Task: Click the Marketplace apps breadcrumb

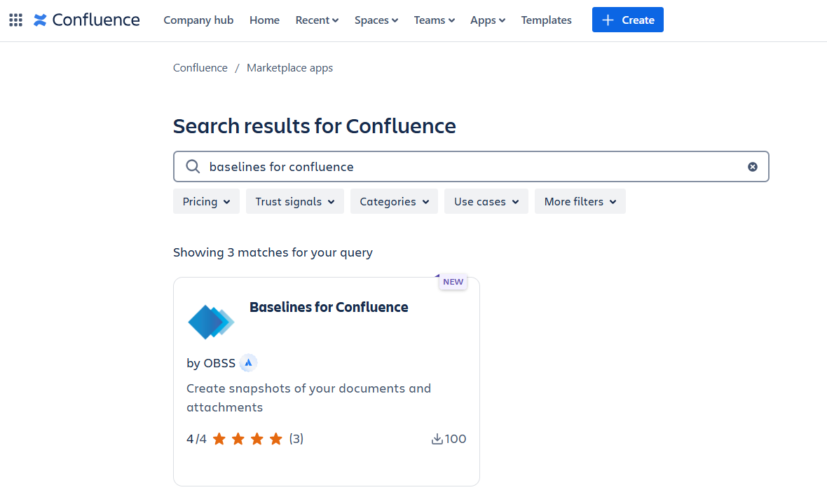Action: 289,68
